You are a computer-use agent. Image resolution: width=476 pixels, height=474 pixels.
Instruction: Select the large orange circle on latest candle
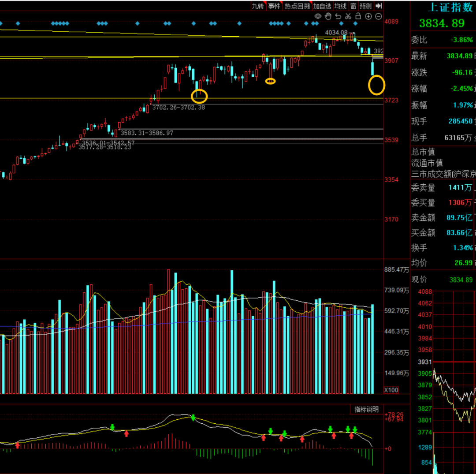tap(376, 85)
